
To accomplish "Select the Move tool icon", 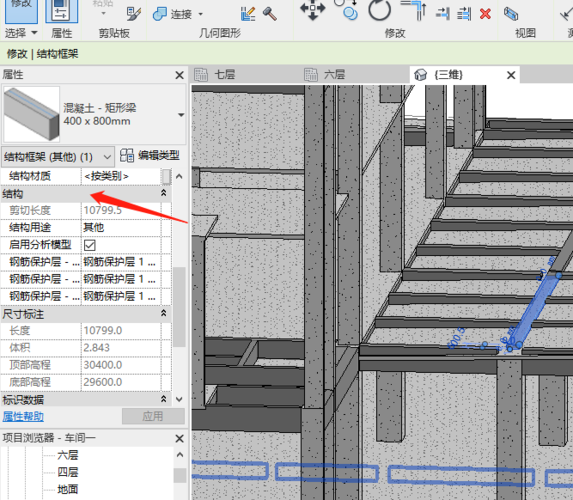I will pyautogui.click(x=312, y=10).
